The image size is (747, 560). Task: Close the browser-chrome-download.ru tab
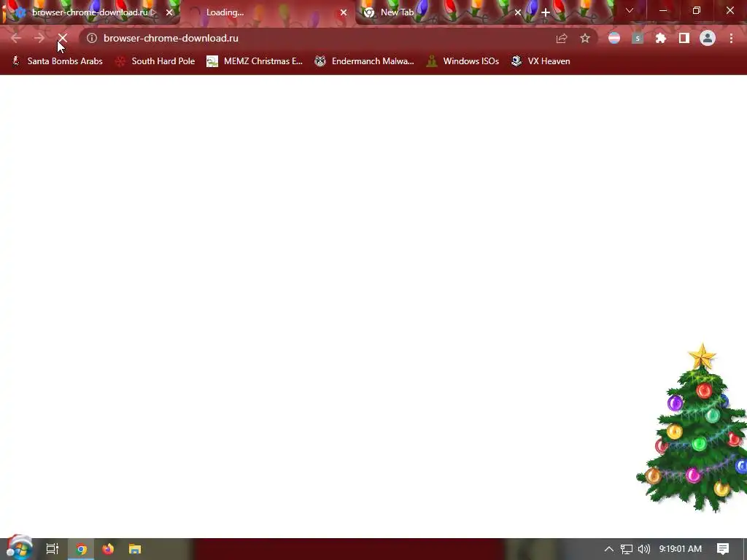click(169, 12)
